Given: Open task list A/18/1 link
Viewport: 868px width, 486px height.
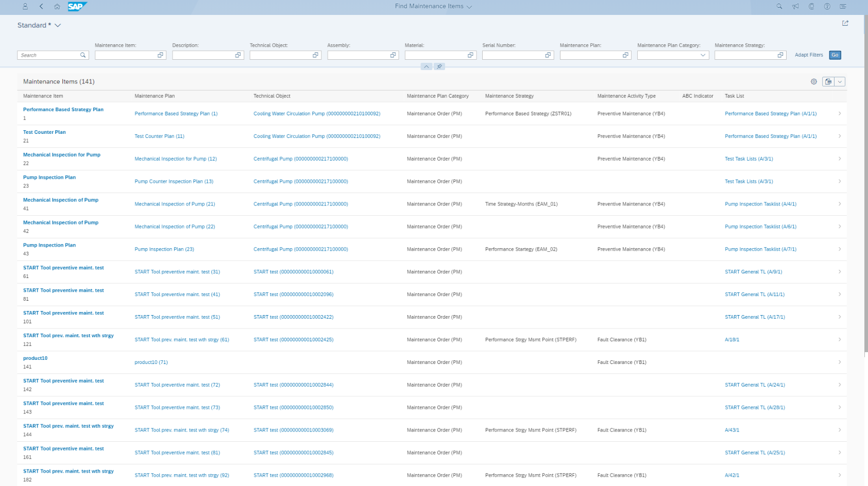Looking at the screenshot, I should point(731,340).
